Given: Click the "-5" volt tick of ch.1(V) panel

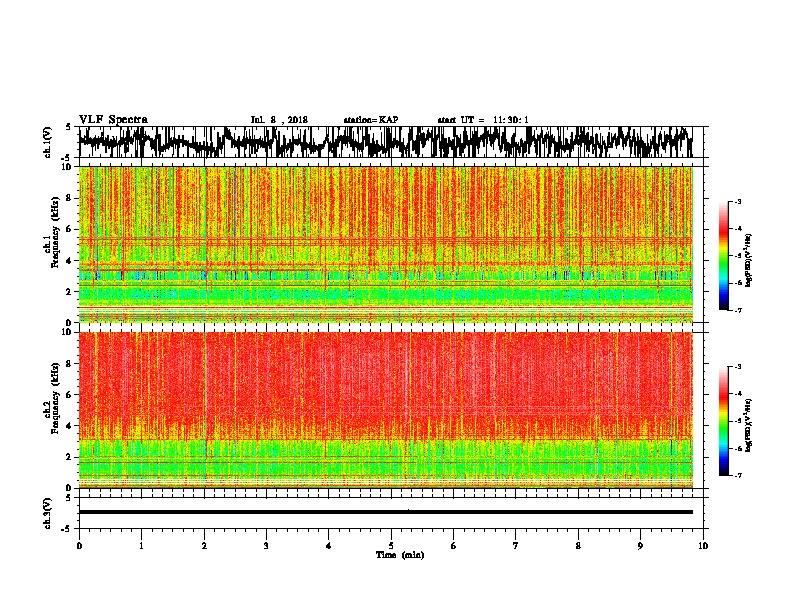Looking at the screenshot, I should pyautogui.click(x=67, y=157).
